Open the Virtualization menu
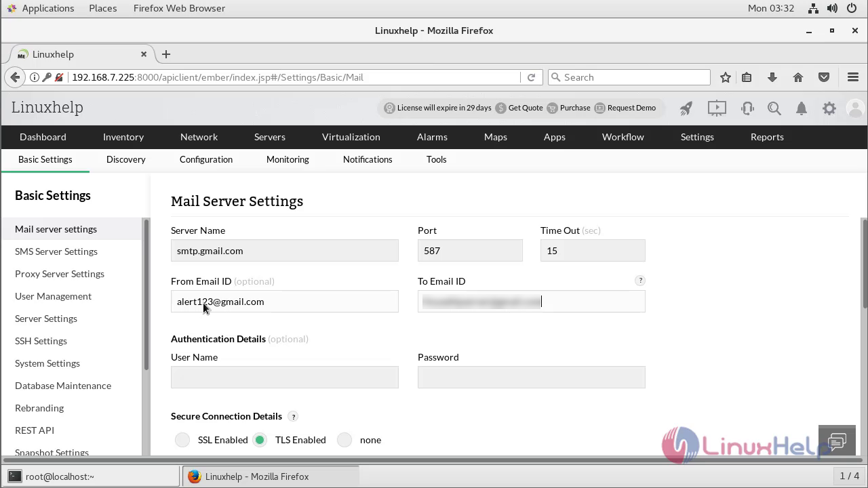 pos(351,137)
